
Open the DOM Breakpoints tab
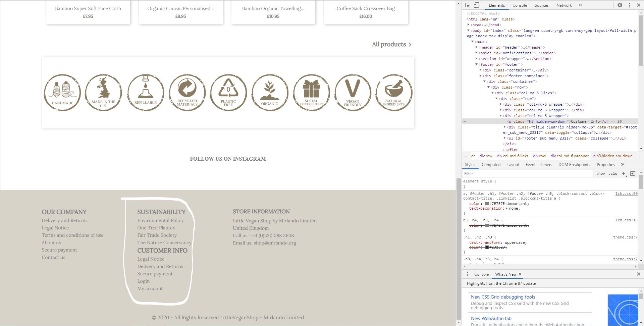click(574, 165)
